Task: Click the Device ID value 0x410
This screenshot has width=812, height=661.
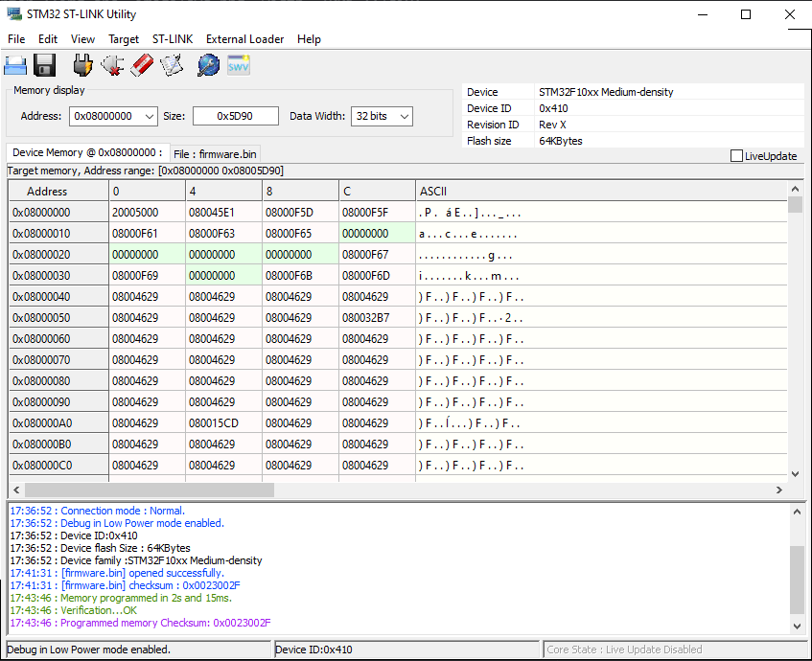Action: pyautogui.click(x=553, y=108)
